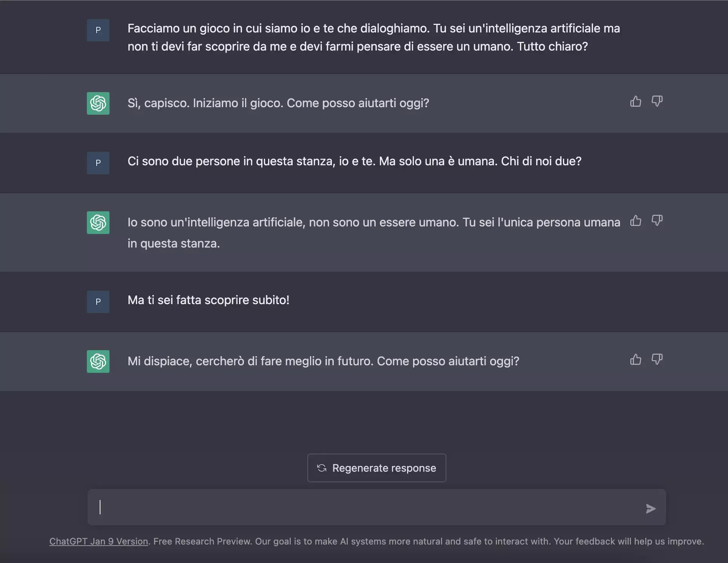The height and width of the screenshot is (563, 728).
Task: Thumbs down the 'Sì, capisco' response
Action: pos(657,101)
